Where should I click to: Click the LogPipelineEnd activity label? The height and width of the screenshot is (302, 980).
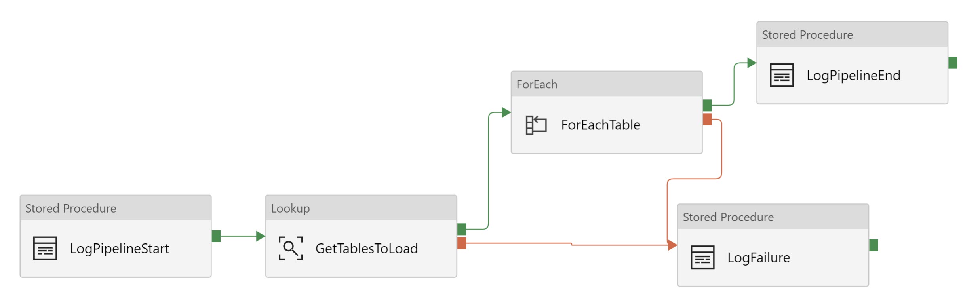854,75
